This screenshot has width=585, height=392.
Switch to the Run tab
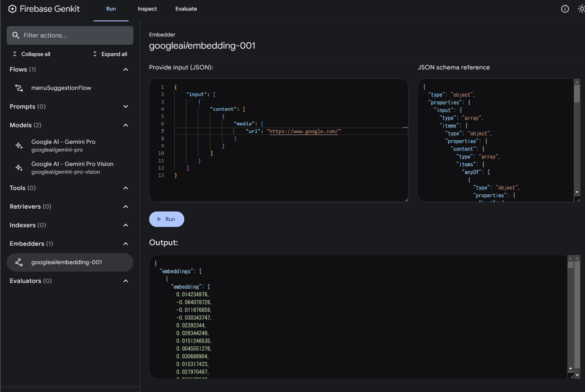pyautogui.click(x=111, y=9)
